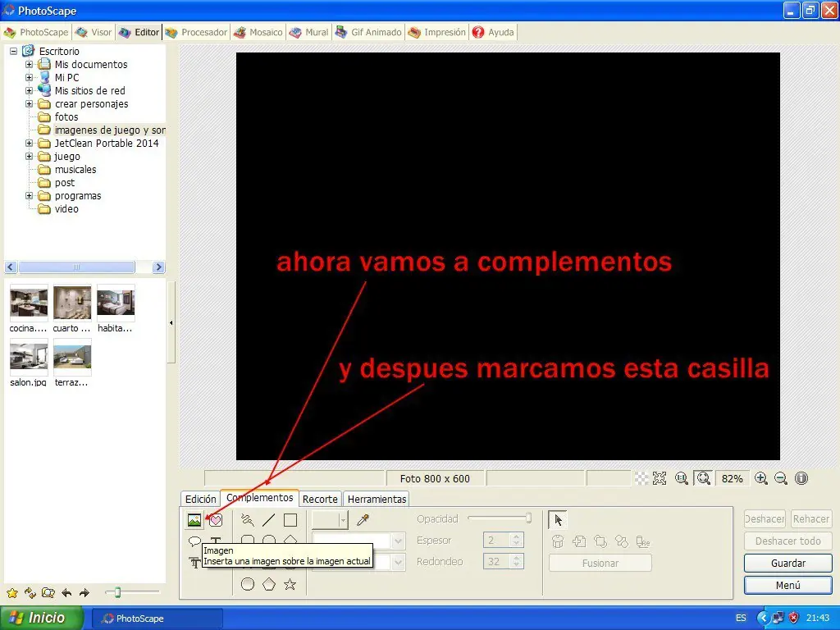The height and width of the screenshot is (630, 840).
Task: Collapse the Escritorio tree node
Action: pos(13,52)
